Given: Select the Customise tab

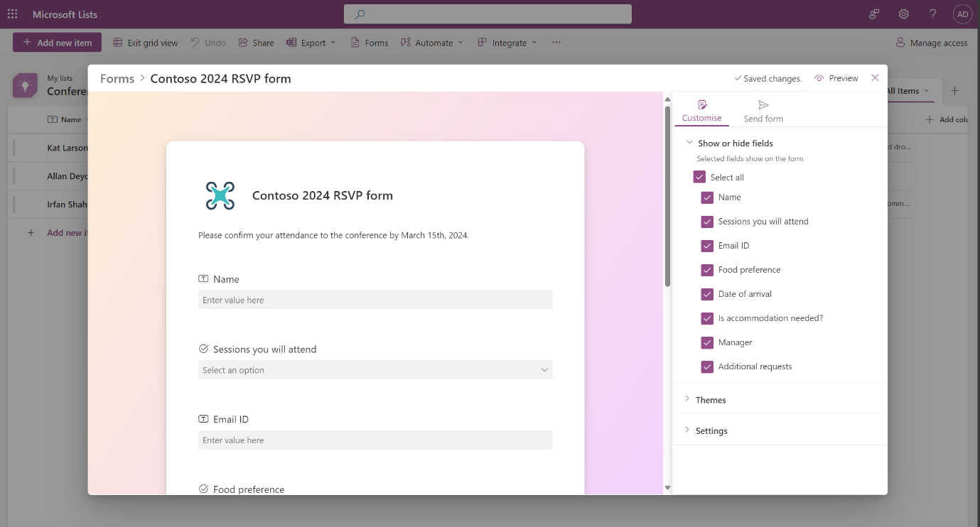Looking at the screenshot, I should click(701, 112).
